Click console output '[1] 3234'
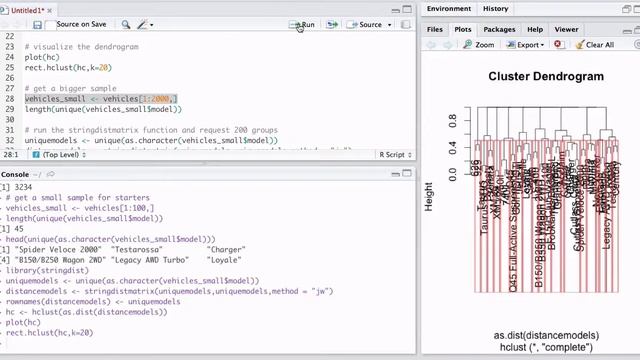Viewport: 640px width, 360px height. click(x=17, y=187)
